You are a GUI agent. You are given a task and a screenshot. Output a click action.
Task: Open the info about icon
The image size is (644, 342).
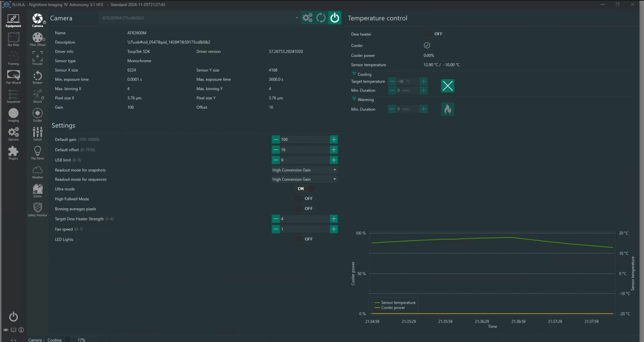tap(21, 330)
